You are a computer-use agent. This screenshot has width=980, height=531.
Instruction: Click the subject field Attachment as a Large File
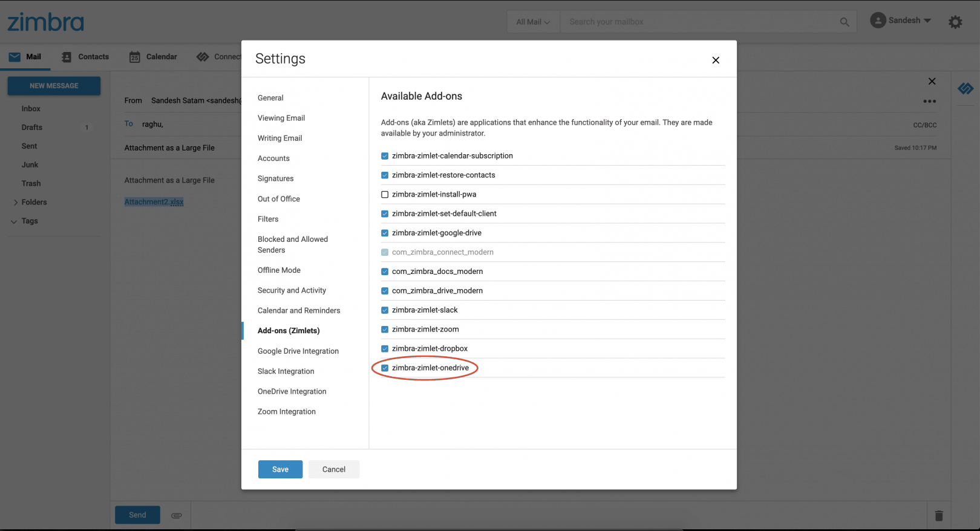[169, 148]
